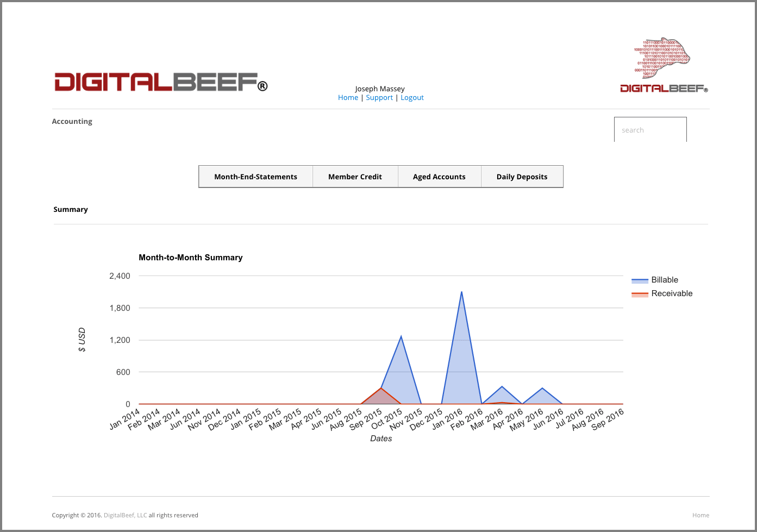Click the large DigitalBeef logo at top left
The width and height of the screenshot is (757, 532).
coord(161,82)
